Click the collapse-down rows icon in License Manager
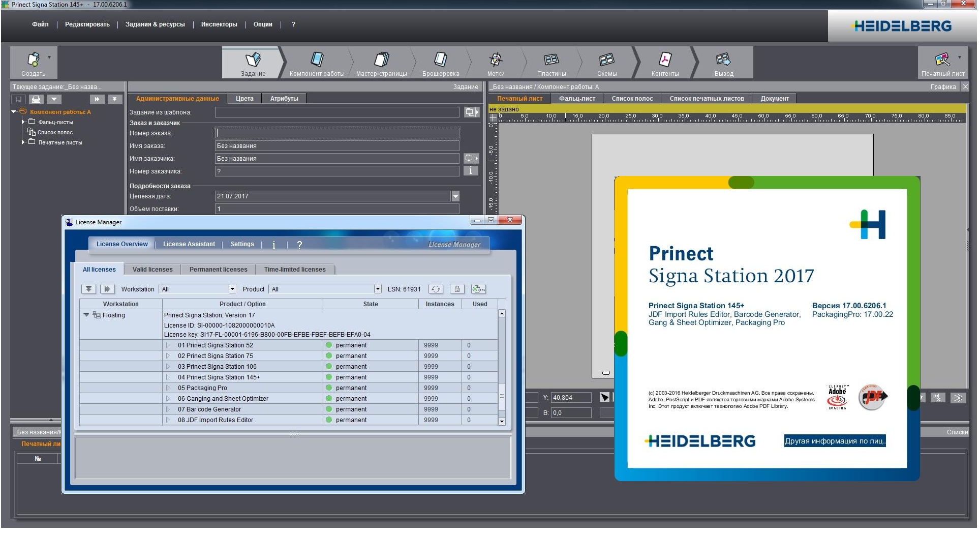The width and height of the screenshot is (980, 533). tap(88, 289)
